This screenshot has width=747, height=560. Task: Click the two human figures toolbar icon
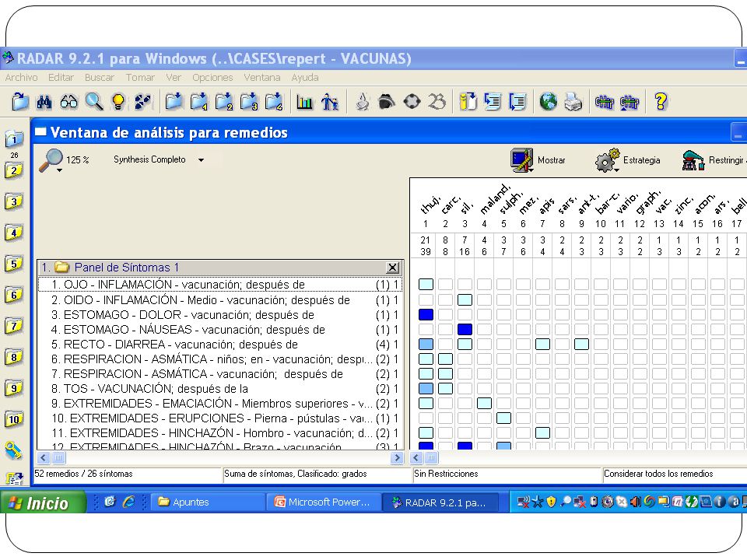[330, 101]
